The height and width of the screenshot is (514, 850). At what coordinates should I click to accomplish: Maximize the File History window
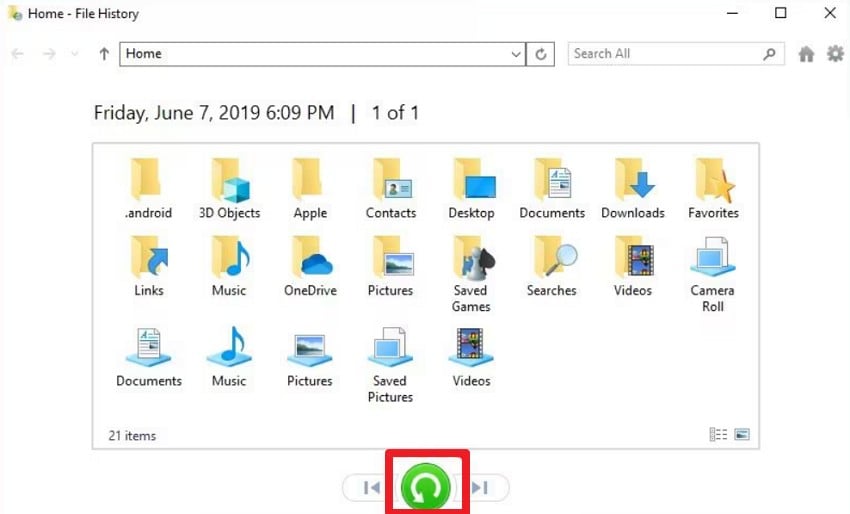click(x=781, y=13)
